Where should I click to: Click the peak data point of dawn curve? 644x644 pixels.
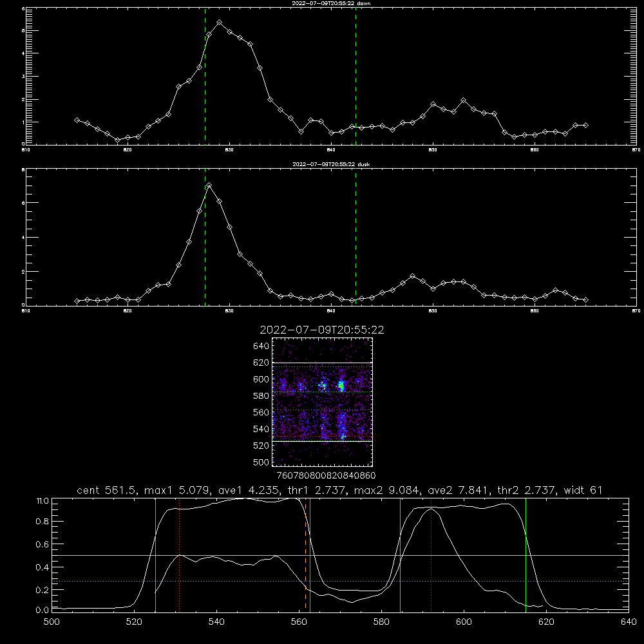coord(220,22)
